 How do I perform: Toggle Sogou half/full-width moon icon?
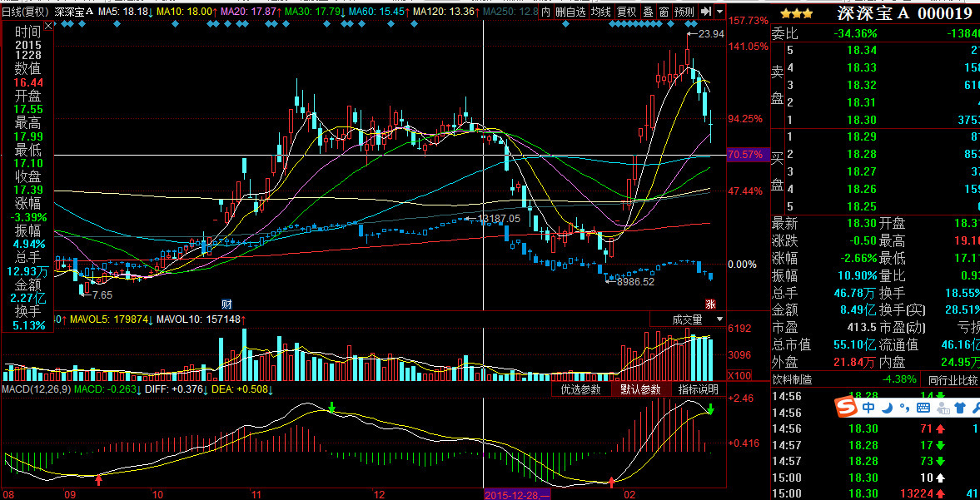(x=888, y=408)
